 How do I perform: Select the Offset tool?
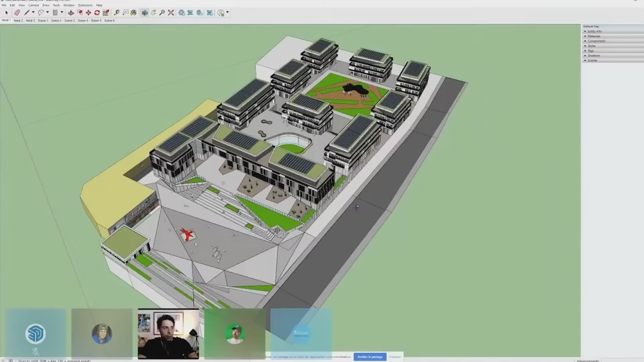80,13
